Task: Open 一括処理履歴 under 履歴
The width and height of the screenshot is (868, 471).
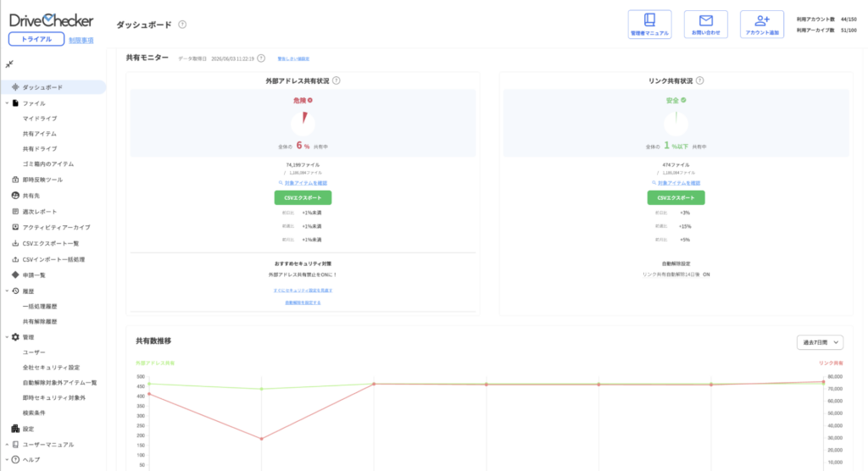Action: pyautogui.click(x=40, y=306)
